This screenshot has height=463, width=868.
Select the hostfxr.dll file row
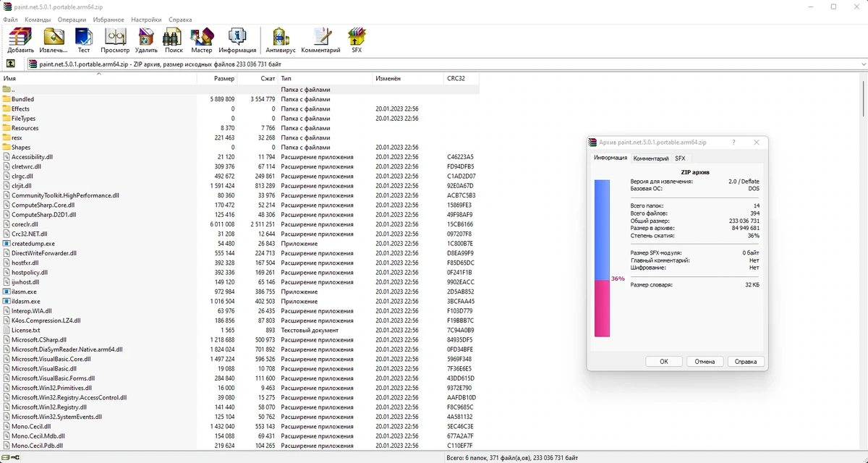click(x=239, y=263)
